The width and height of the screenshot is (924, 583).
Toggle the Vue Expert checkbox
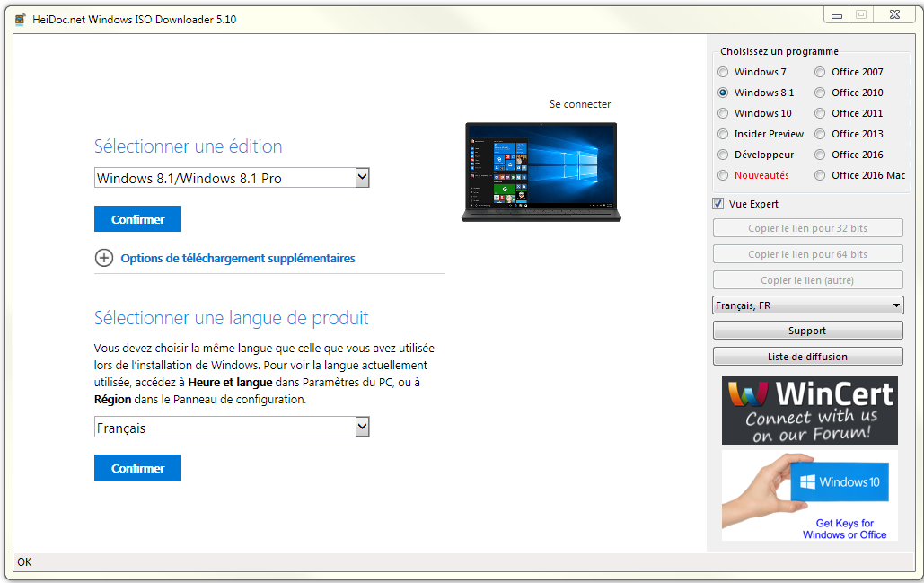coord(717,204)
